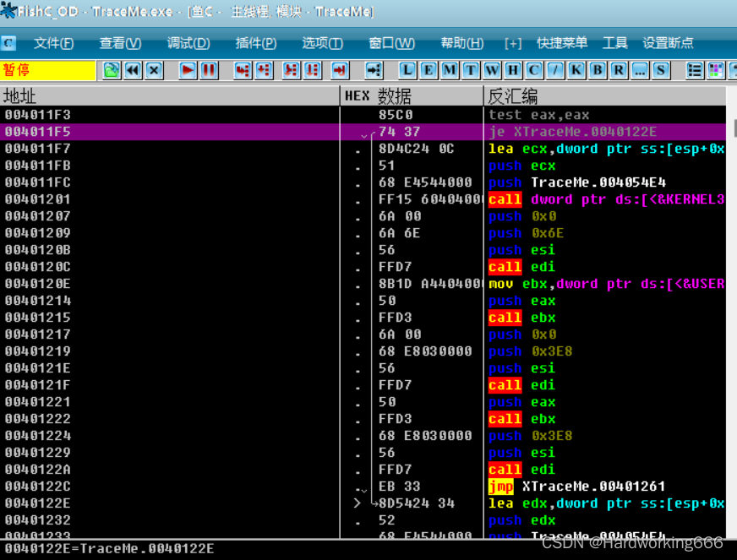Open Executable modules with E button

(429, 70)
